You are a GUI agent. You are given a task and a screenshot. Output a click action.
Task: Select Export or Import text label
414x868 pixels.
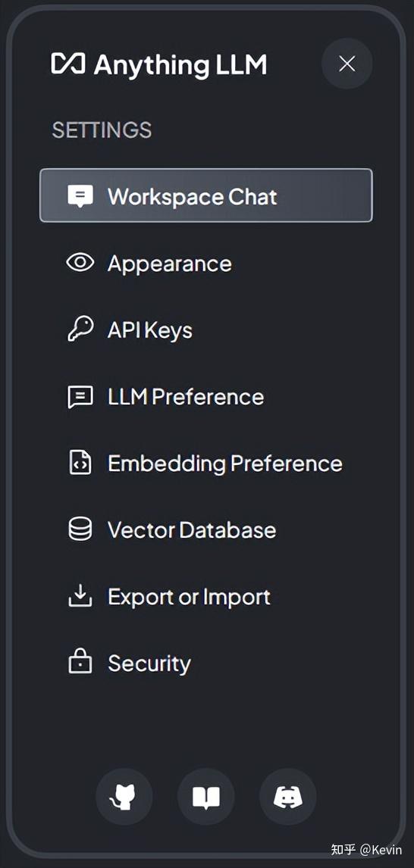[x=189, y=597]
